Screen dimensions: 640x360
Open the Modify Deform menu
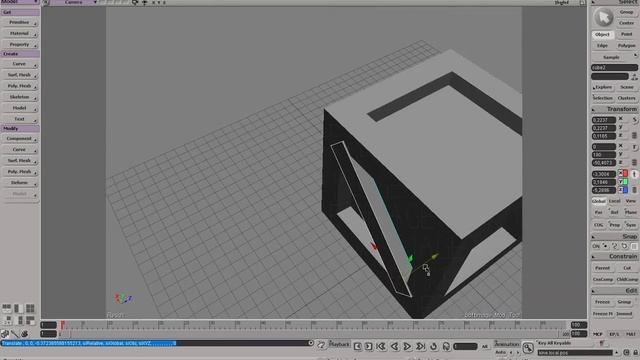coord(20,183)
